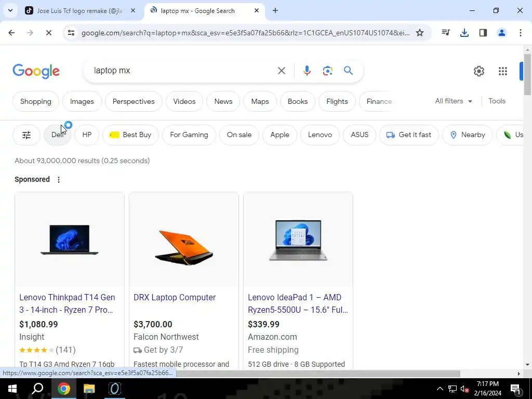Click the Google logo

pos(36,71)
